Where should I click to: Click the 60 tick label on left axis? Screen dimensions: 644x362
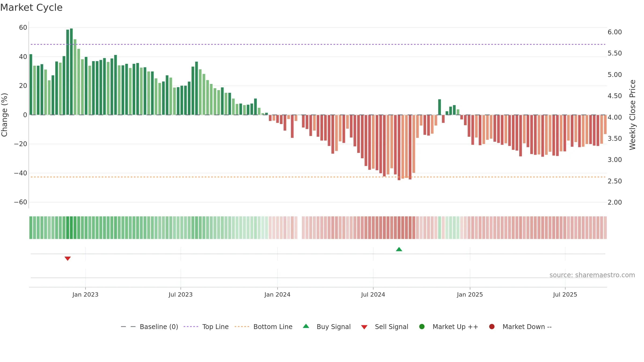click(23, 28)
